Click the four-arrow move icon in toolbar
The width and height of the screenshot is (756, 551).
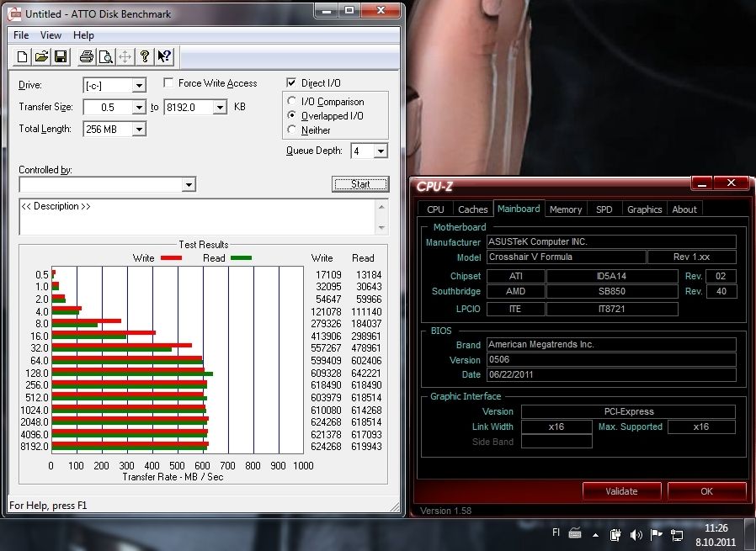coord(125,57)
